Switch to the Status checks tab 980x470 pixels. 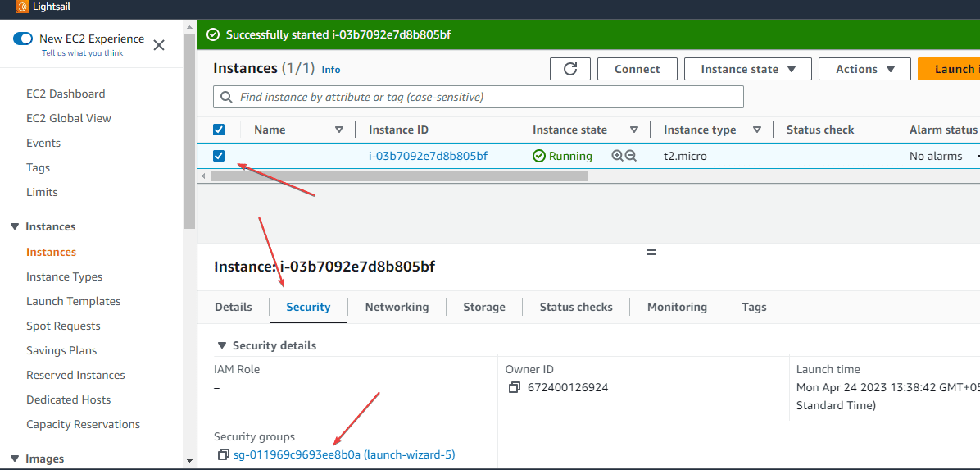pos(576,308)
